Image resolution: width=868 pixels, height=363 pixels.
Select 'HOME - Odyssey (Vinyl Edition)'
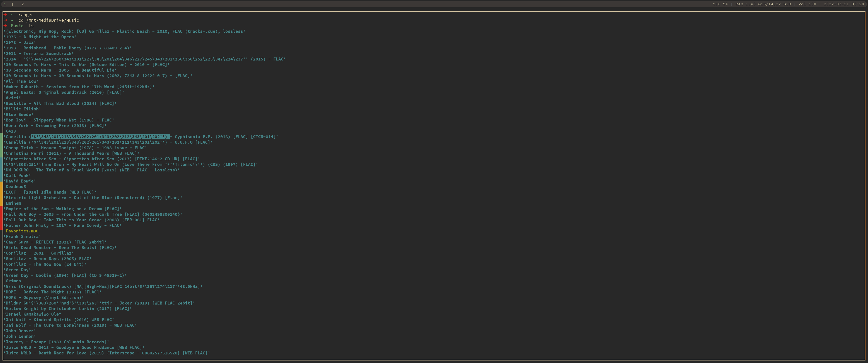click(x=44, y=298)
